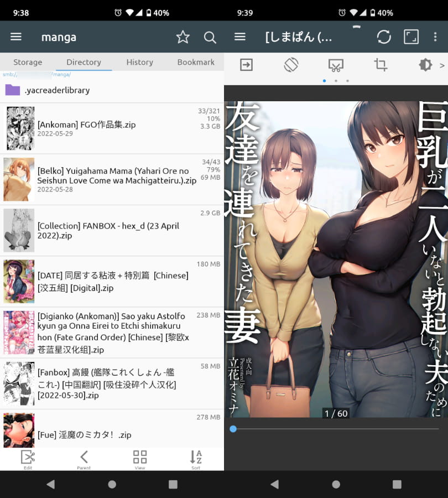Tap the Android back button under the reader
This screenshot has height=498, width=448.
click(x=275, y=484)
